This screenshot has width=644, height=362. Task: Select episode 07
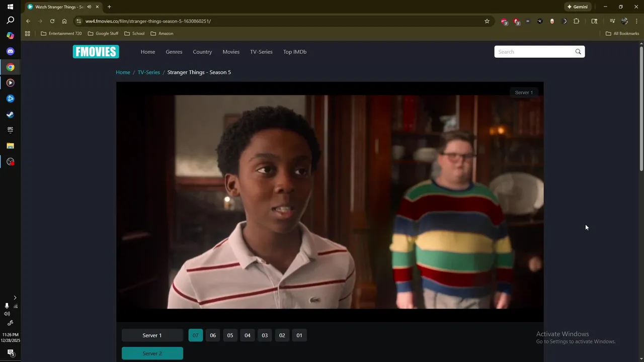click(x=196, y=335)
